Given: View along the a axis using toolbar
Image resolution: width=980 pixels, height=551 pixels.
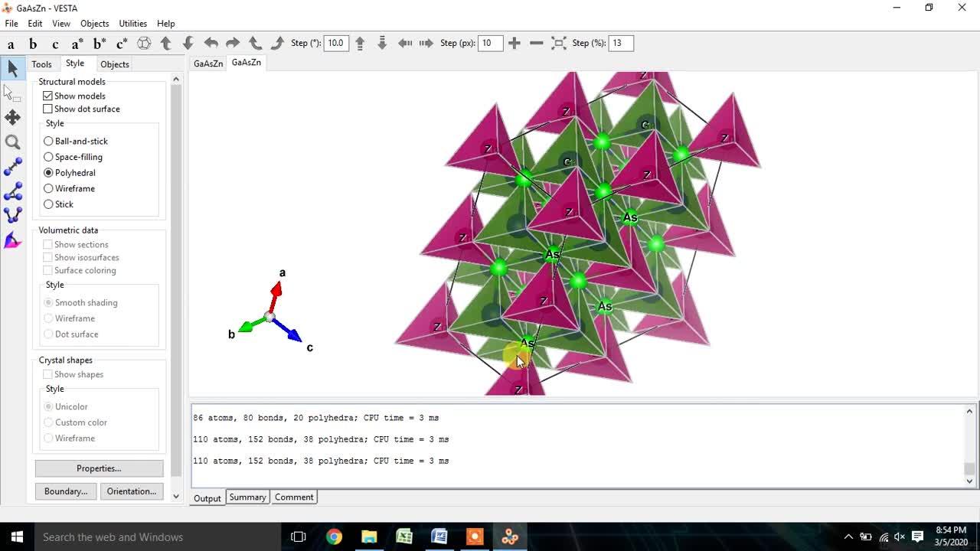Looking at the screenshot, I should 11,44.
